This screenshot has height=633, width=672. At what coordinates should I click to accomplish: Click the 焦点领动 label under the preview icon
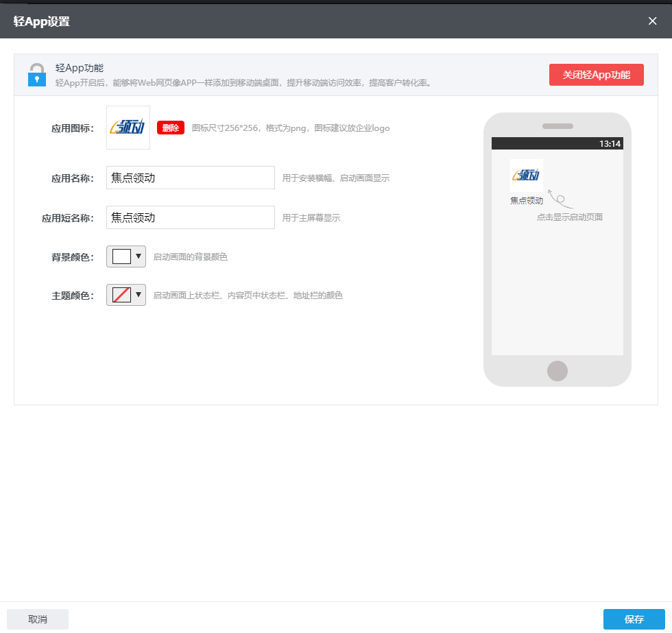point(525,200)
